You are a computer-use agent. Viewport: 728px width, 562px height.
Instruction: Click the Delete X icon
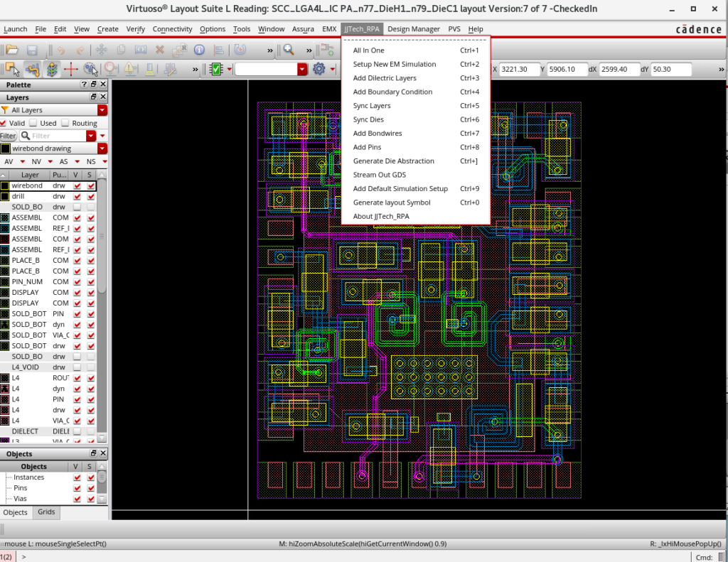coord(160,50)
